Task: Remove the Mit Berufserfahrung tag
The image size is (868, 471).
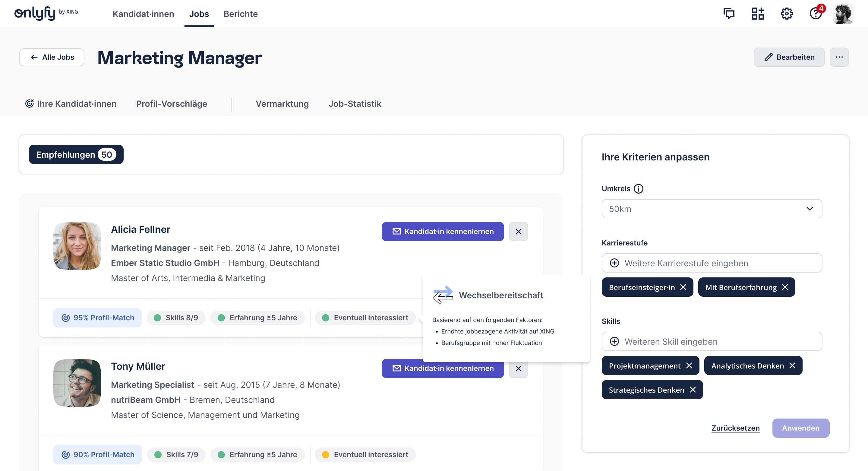Action: [x=785, y=287]
